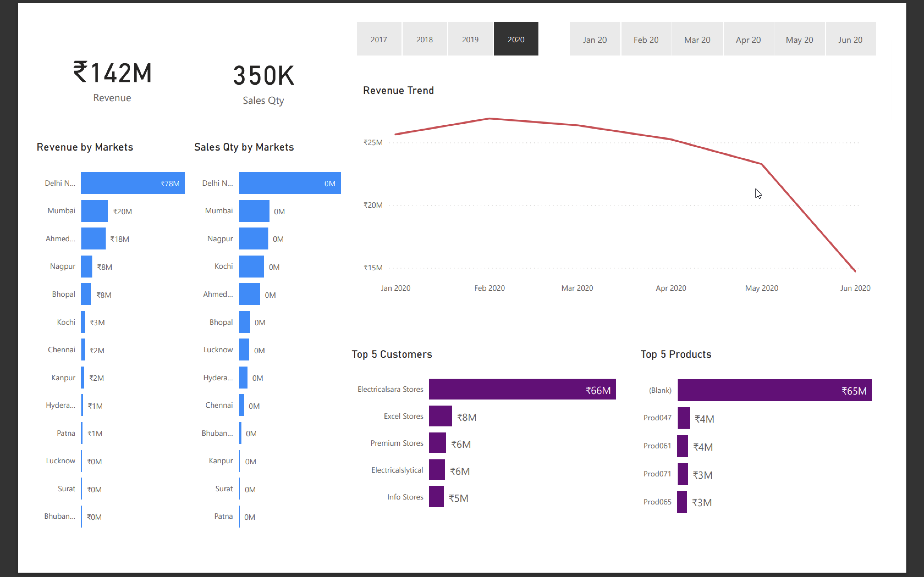
Task: Select the Mar 20 month filter
Action: coord(697,38)
